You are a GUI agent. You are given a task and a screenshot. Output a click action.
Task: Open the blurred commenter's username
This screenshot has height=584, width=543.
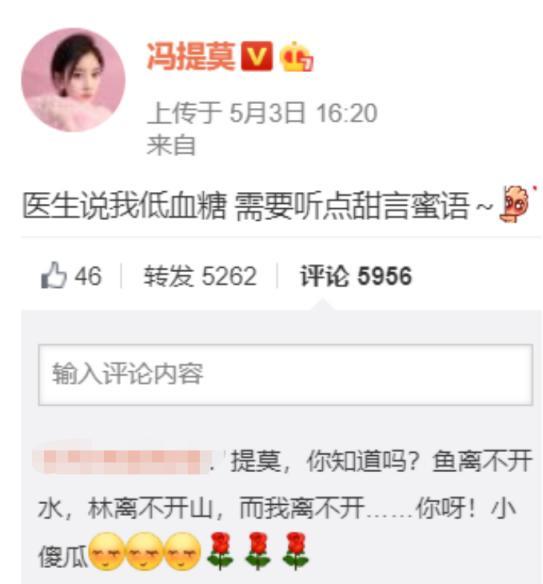pos(123,462)
